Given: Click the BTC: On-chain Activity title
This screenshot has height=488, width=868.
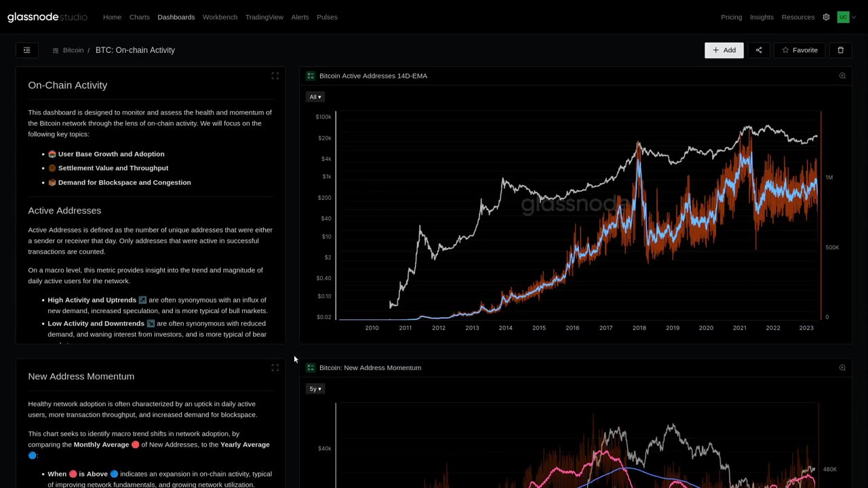Looking at the screenshot, I should 135,50.
